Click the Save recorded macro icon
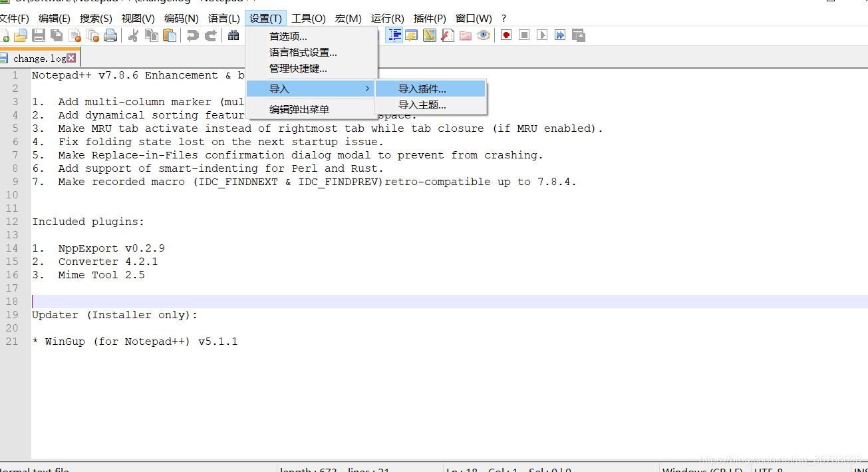 coord(578,35)
